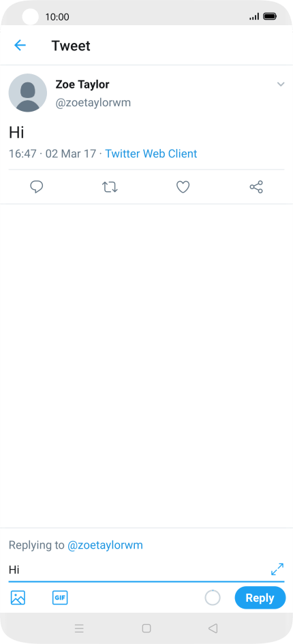Open the @zoetaylorwm mention in Replying to
The height and width of the screenshot is (644, 293).
point(105,545)
